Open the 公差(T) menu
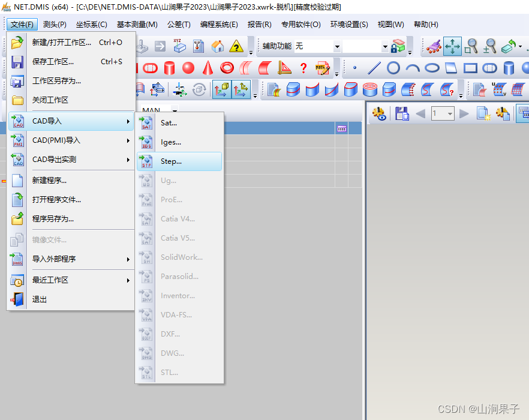529x420 pixels. 179,25
